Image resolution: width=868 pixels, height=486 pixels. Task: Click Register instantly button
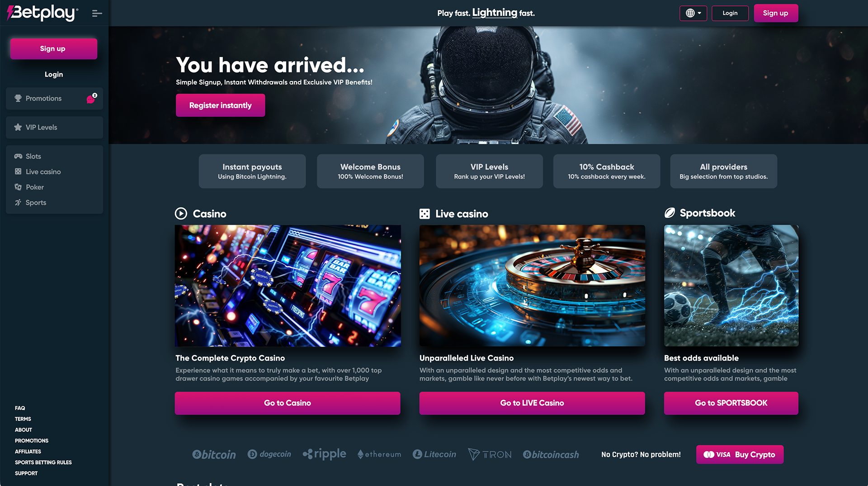coord(220,105)
